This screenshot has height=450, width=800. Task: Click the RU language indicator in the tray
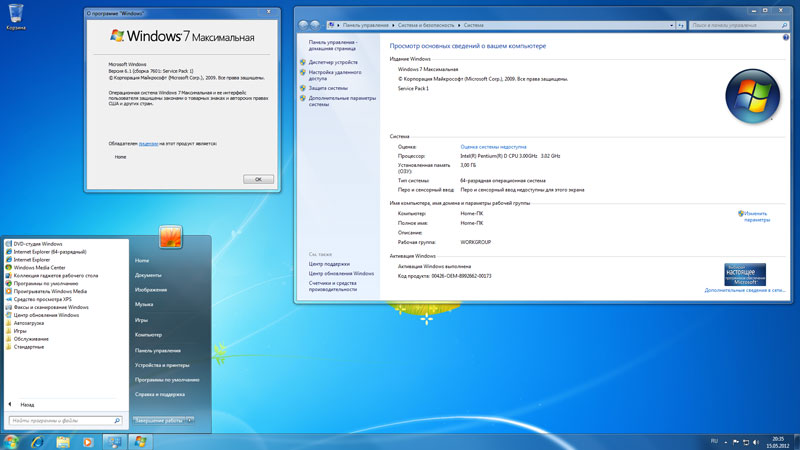pyautogui.click(x=714, y=441)
